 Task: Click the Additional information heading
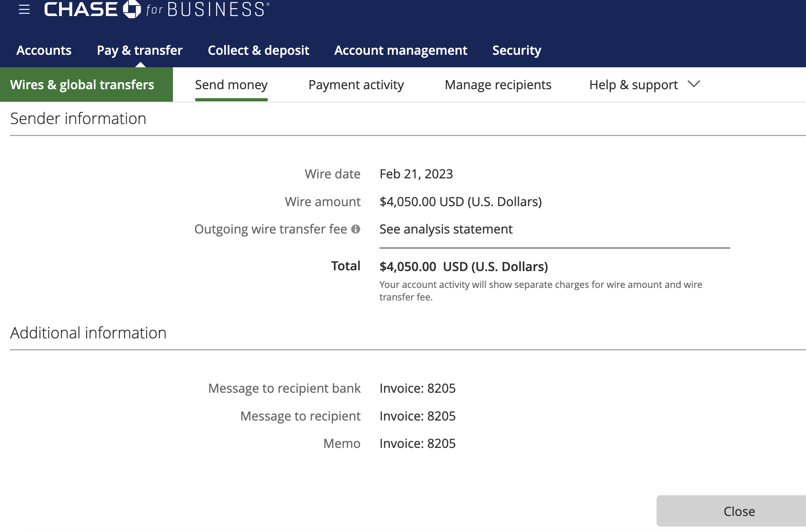(x=88, y=333)
